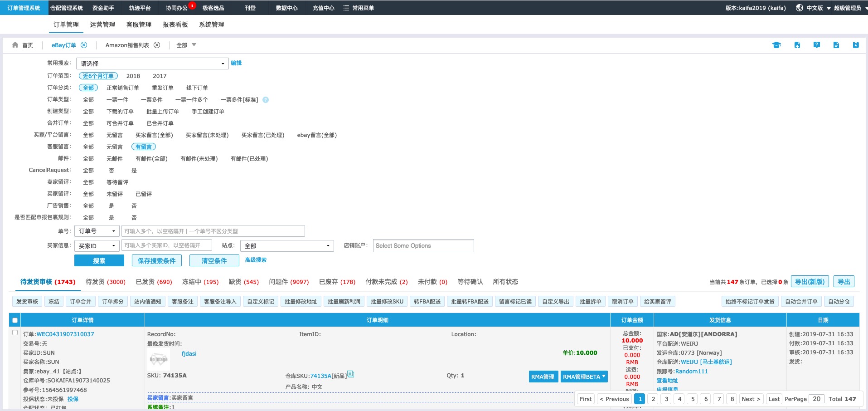Click the document log icon near top right
Screen dimensions: 868x411
pyautogui.click(x=836, y=45)
